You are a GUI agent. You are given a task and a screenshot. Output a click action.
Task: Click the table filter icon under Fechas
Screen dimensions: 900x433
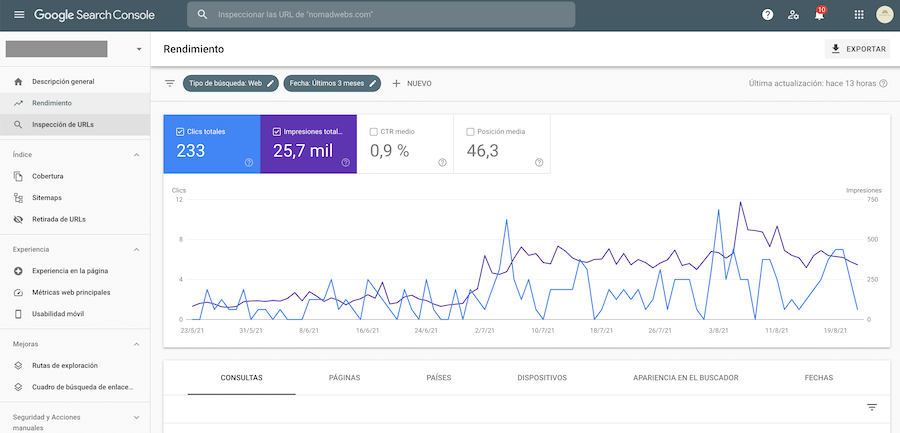(x=872, y=407)
